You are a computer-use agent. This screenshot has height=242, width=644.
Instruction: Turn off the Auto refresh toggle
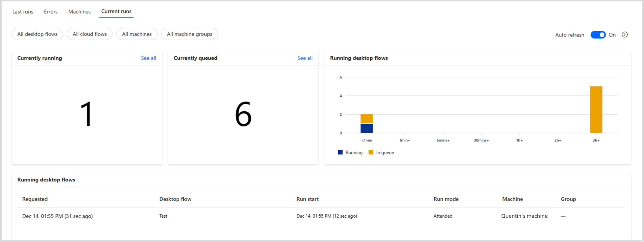pos(598,35)
